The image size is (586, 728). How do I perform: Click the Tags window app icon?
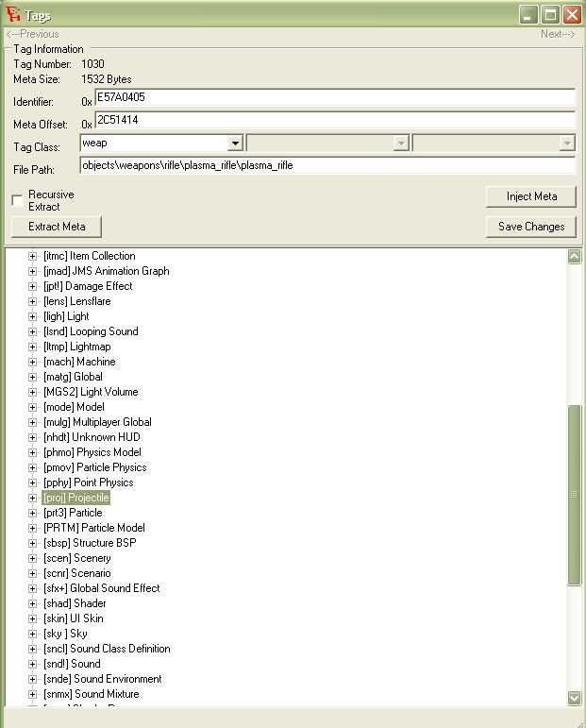click(13, 14)
